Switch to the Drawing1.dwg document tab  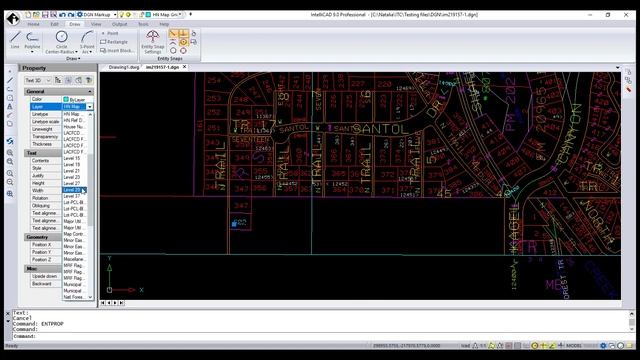(x=124, y=67)
